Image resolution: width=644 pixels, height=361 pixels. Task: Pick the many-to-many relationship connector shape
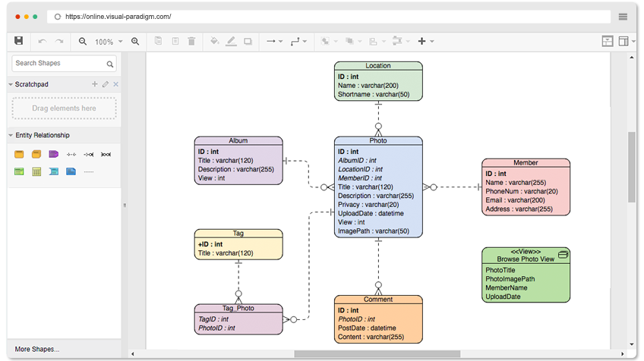[x=106, y=154]
